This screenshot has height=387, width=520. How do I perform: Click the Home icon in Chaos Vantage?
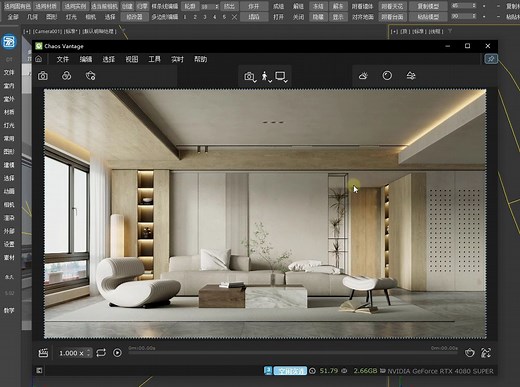click(39, 59)
